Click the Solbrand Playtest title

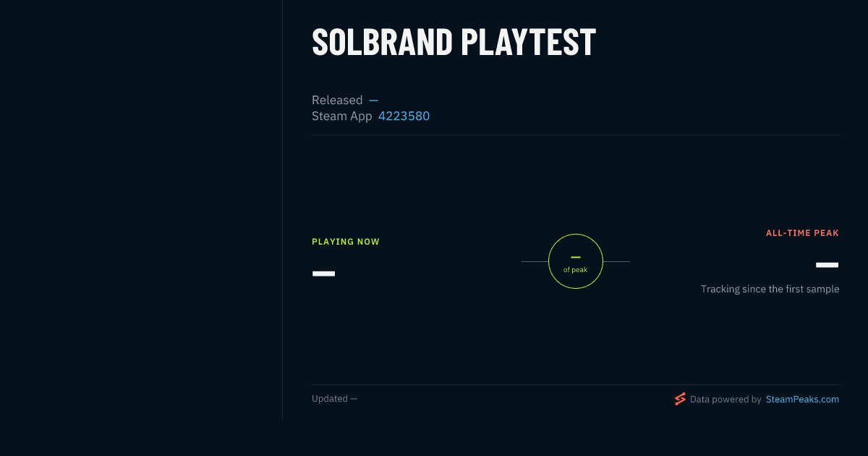454,42
